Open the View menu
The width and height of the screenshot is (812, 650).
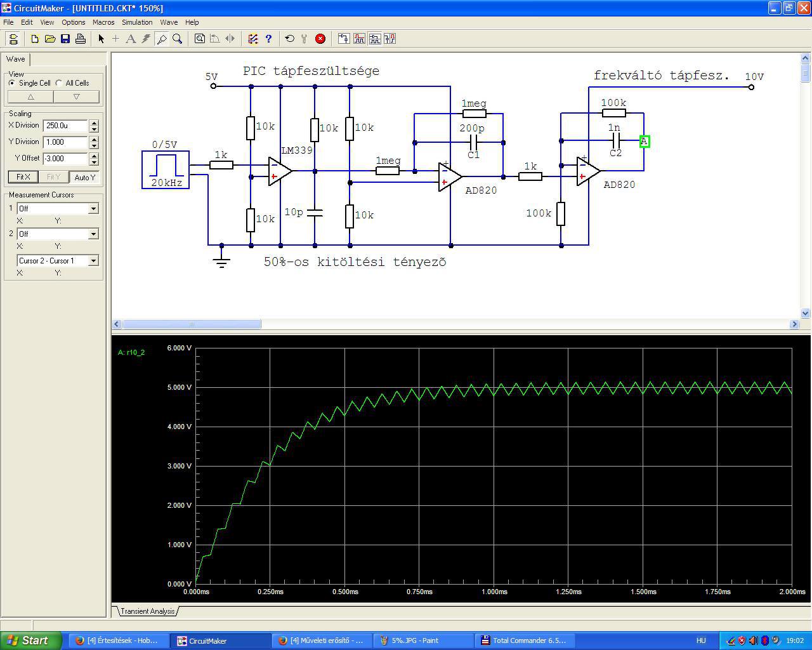pos(47,22)
